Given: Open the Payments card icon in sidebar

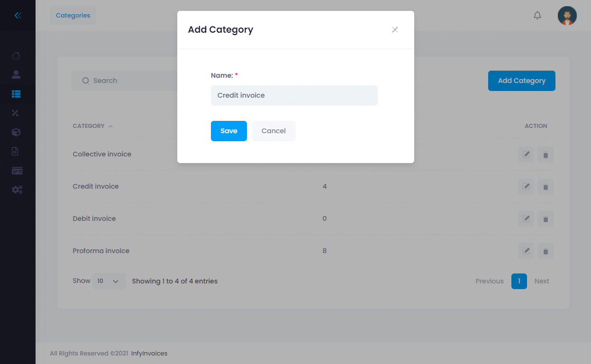Looking at the screenshot, I should (x=16, y=170).
